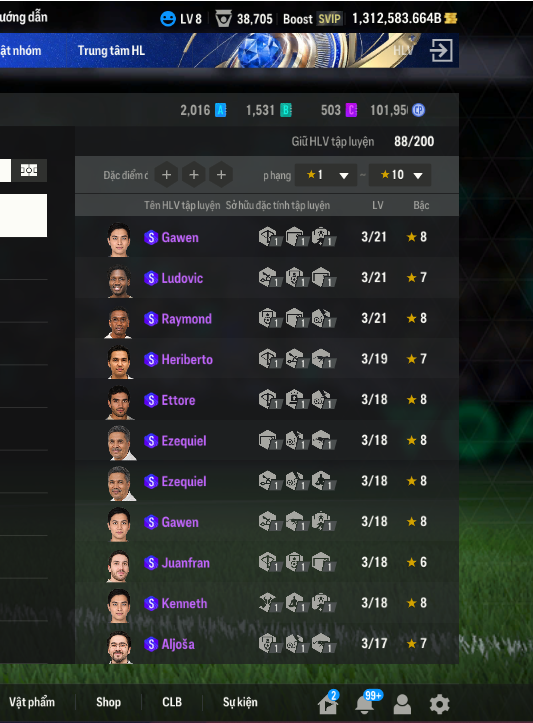Click the first plus trait filter slot
This screenshot has height=723, width=533.
pyautogui.click(x=166, y=175)
